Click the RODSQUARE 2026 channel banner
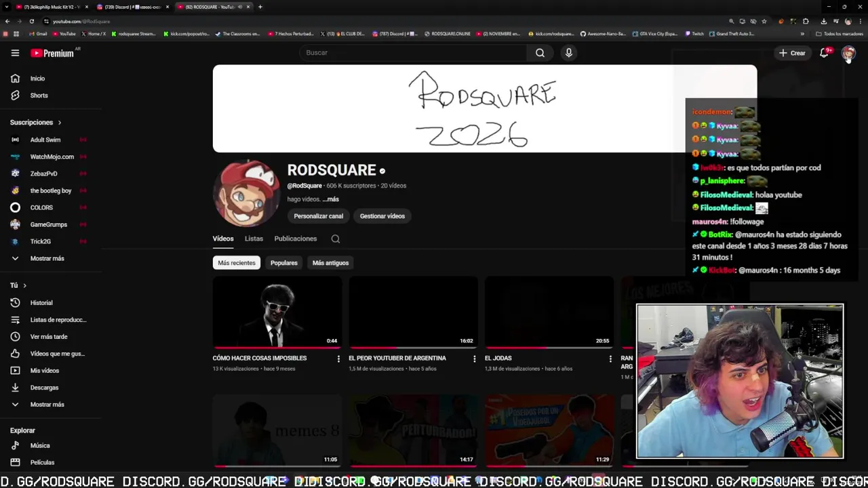 tap(484, 108)
